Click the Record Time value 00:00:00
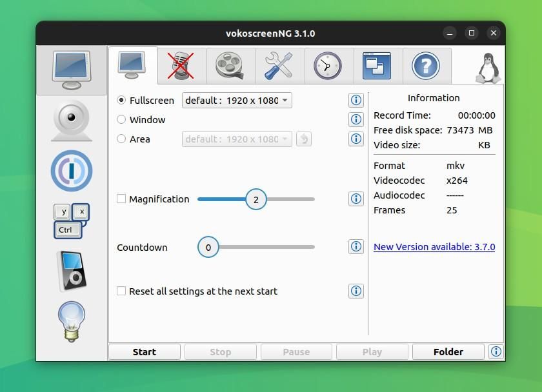Viewport: 542px width, 392px height. pyautogui.click(x=476, y=115)
